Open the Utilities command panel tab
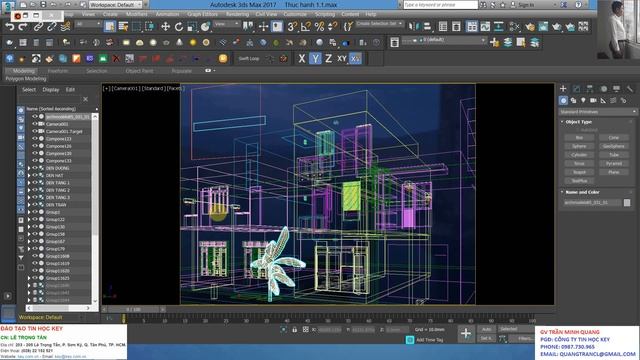 pyautogui.click(x=630, y=89)
